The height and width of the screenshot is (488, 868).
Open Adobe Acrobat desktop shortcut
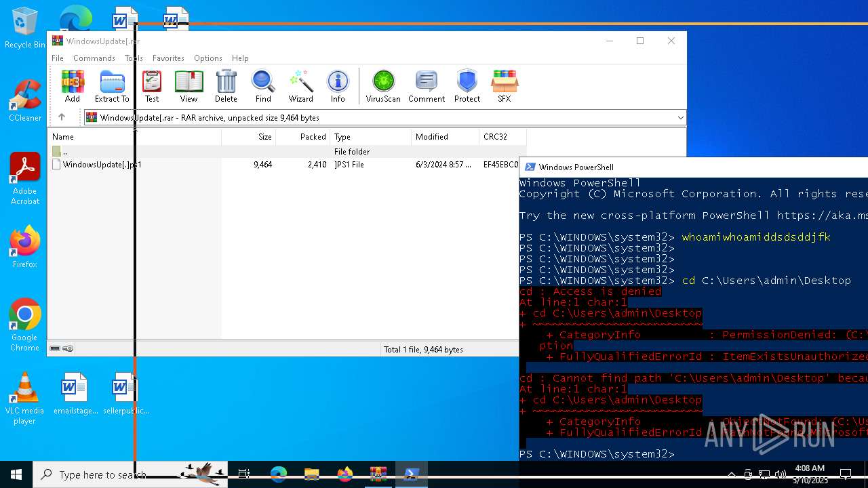point(25,178)
